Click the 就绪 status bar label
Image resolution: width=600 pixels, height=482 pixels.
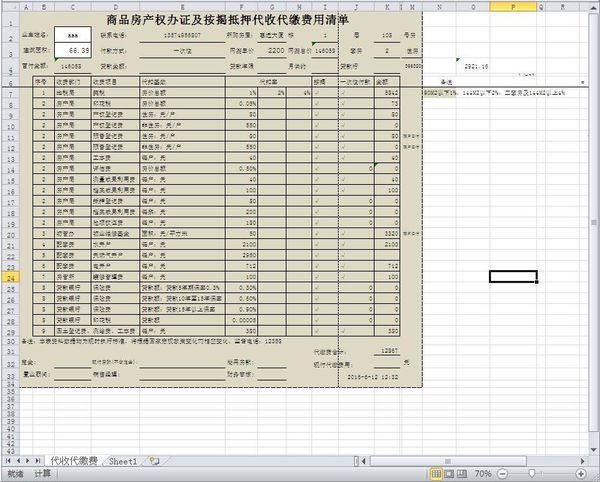(x=16, y=474)
